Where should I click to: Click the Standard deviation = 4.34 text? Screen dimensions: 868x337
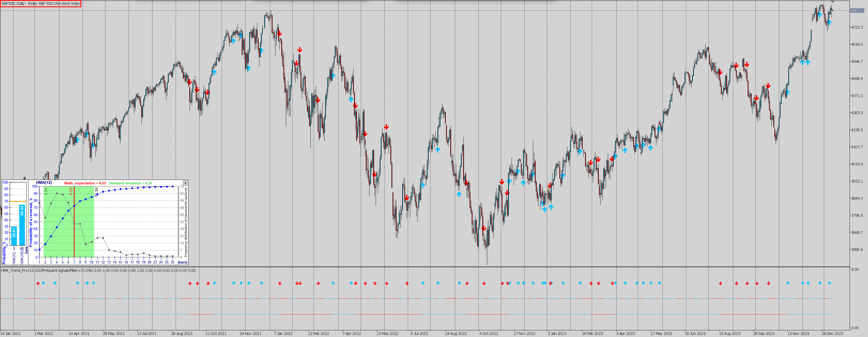click(130, 183)
